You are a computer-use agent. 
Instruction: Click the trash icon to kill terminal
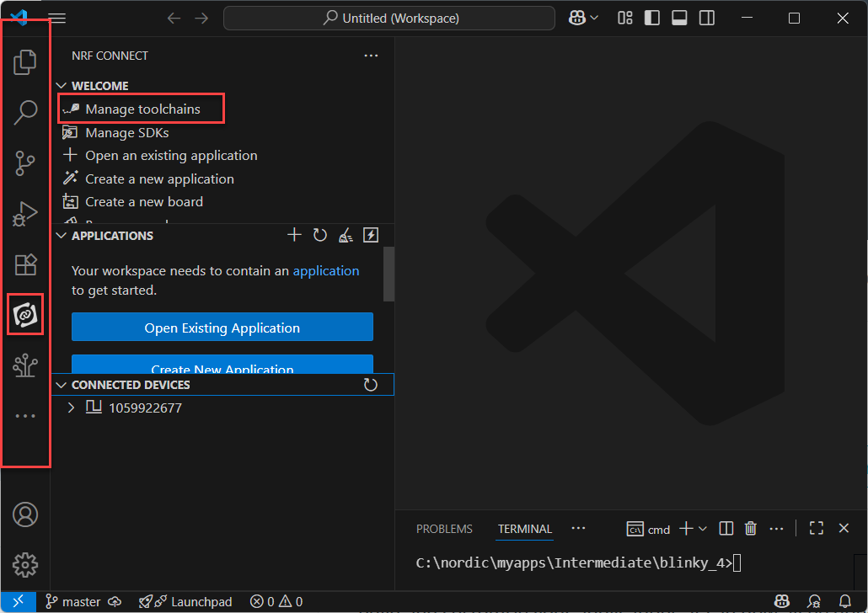tap(751, 529)
